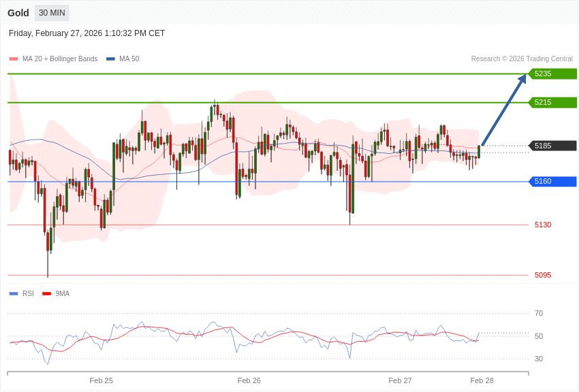Screen dimensions: 579x392
Task: Select the Feb 25 date on the axis
Action: pos(101,380)
